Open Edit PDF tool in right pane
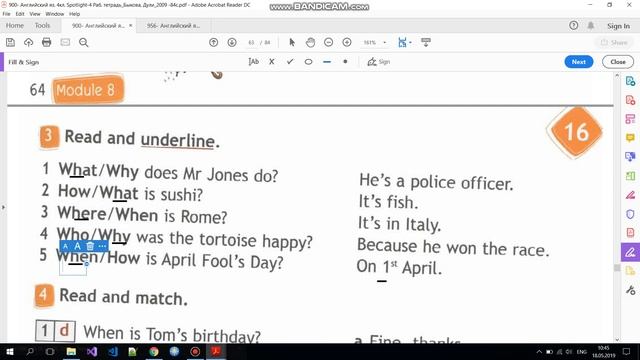 point(630,119)
